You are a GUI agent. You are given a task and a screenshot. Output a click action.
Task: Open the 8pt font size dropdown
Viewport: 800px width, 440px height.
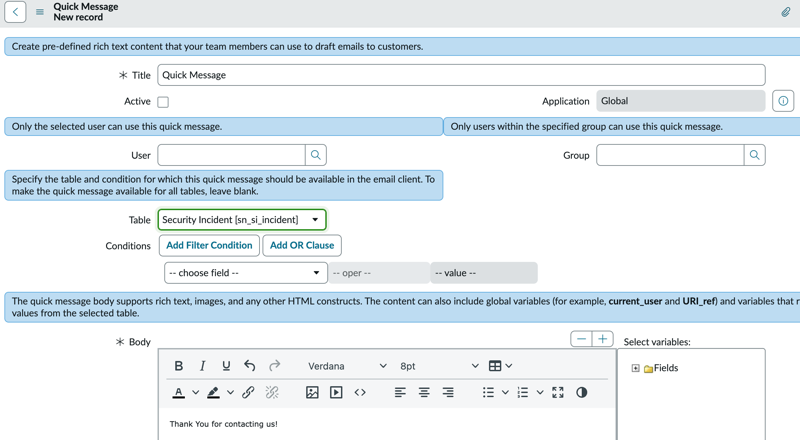coord(439,366)
